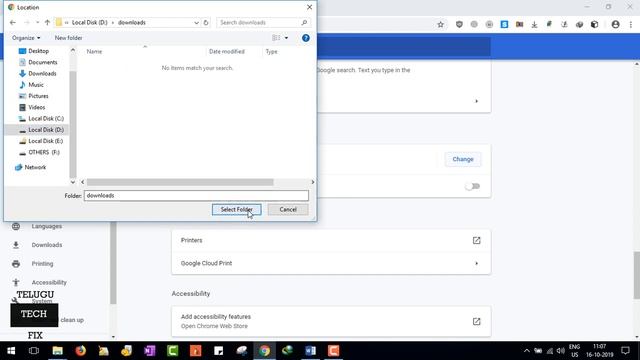The height and width of the screenshot is (360, 640).
Task: Click the Search downloads box
Action: [263, 22]
